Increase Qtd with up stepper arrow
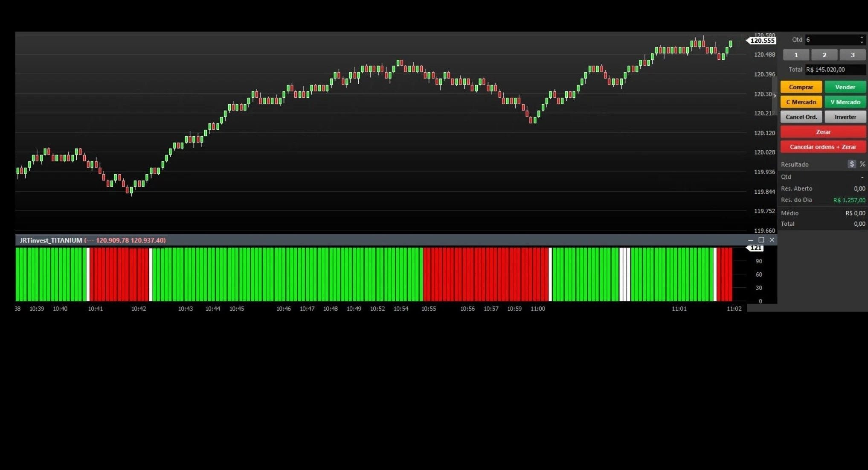 tap(862, 38)
